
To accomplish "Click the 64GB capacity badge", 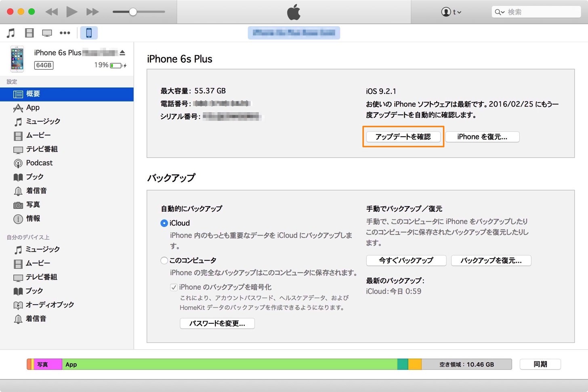I will tap(44, 65).
